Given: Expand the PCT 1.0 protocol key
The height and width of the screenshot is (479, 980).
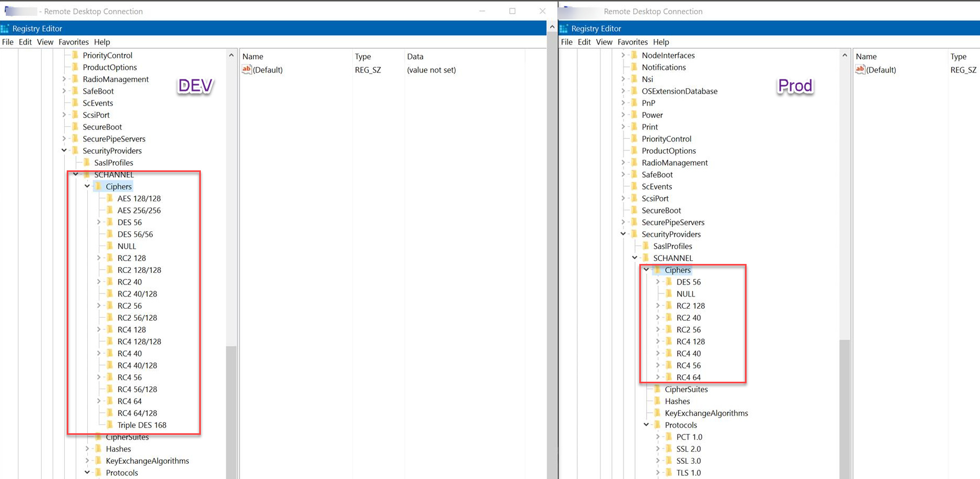Looking at the screenshot, I should (658, 437).
